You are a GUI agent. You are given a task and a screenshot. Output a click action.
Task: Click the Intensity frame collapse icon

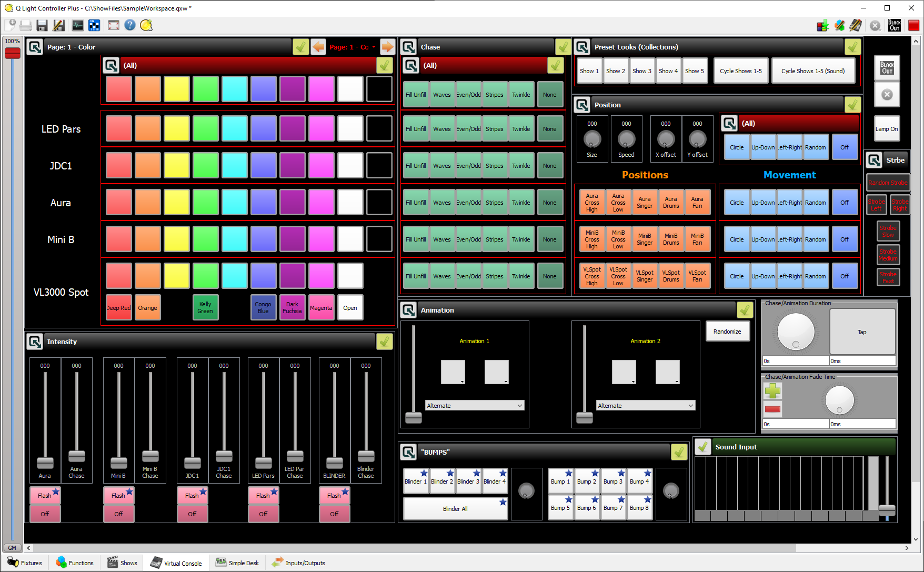[35, 342]
